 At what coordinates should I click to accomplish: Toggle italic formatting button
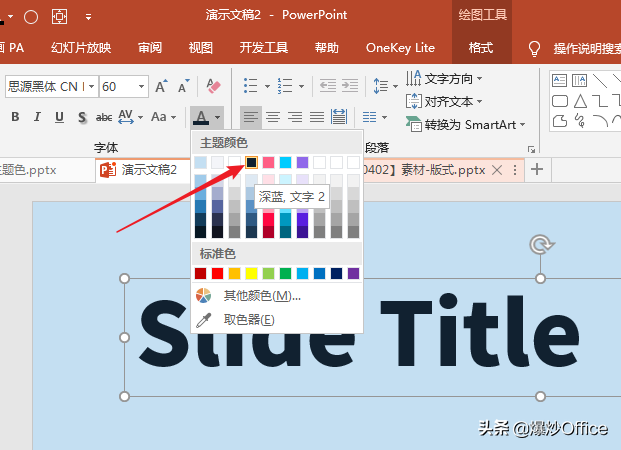37,117
